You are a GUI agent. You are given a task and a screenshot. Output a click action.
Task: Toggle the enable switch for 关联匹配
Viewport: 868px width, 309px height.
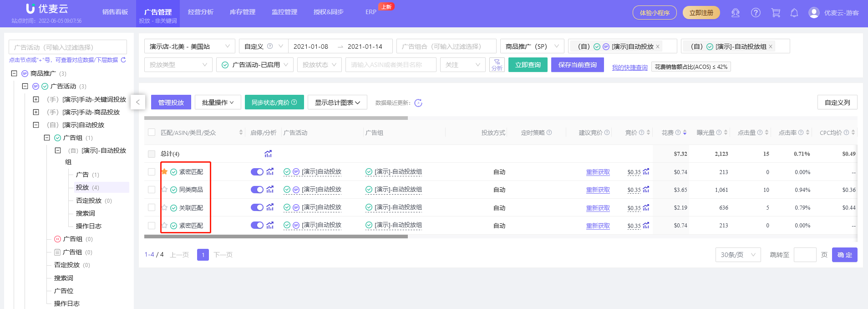(257, 207)
